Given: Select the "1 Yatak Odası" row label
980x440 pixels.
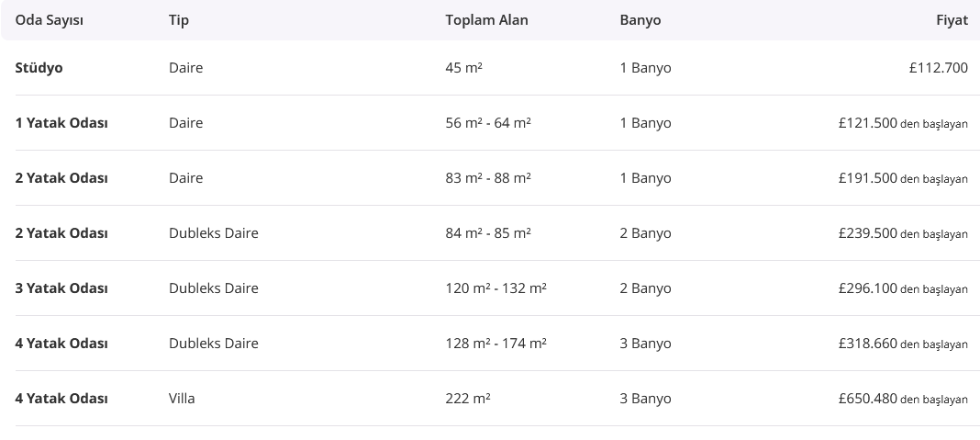Looking at the screenshot, I should click(x=61, y=123).
